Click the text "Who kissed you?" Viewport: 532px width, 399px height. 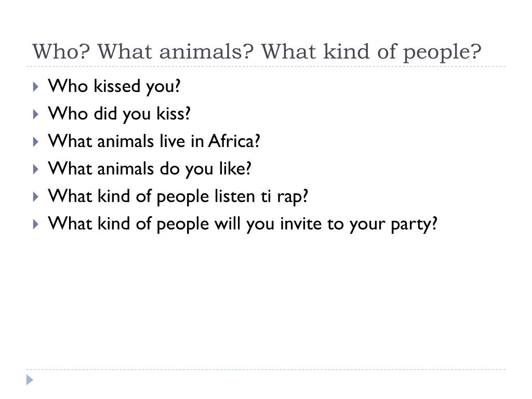click(x=114, y=86)
